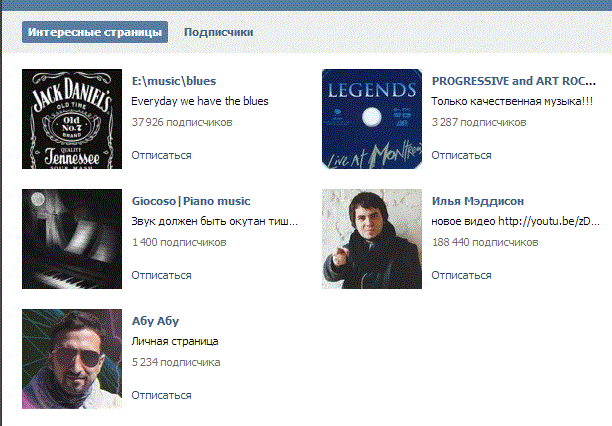Unsubscribe from Абу Абу page

point(161,395)
